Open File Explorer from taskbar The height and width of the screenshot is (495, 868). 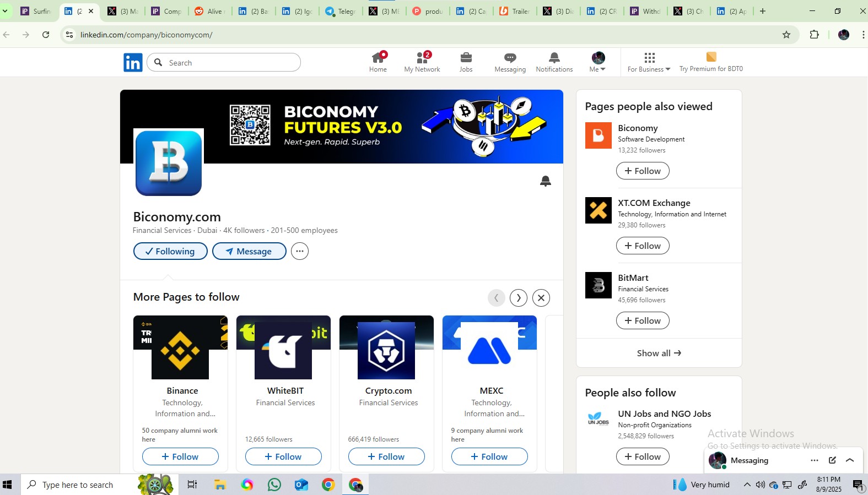(220, 485)
